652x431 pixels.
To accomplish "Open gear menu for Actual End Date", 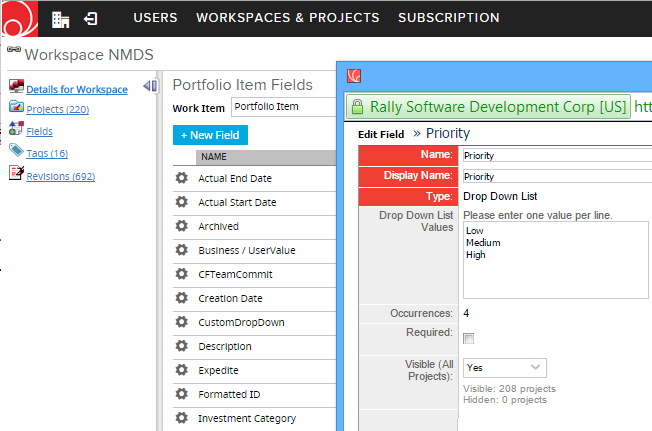I will (x=181, y=178).
